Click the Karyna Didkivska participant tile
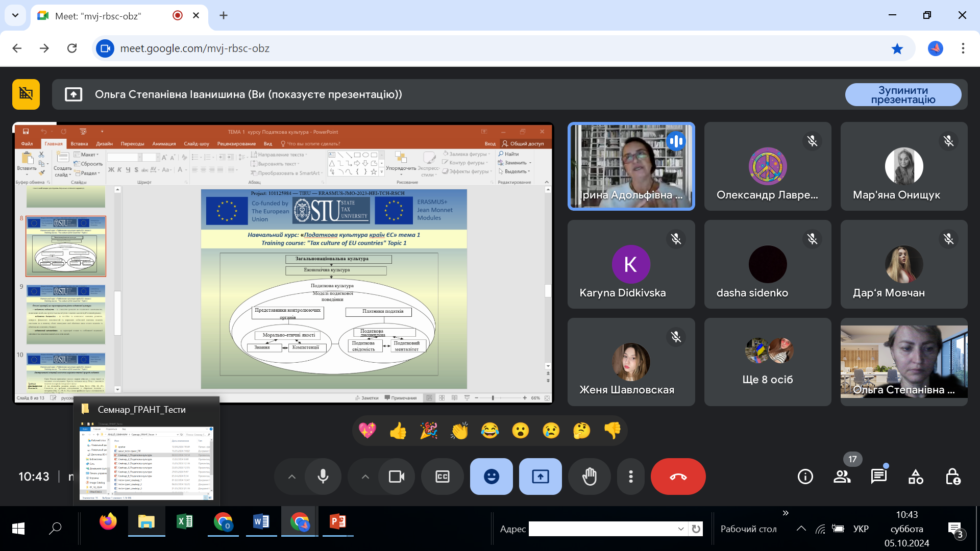 631,264
